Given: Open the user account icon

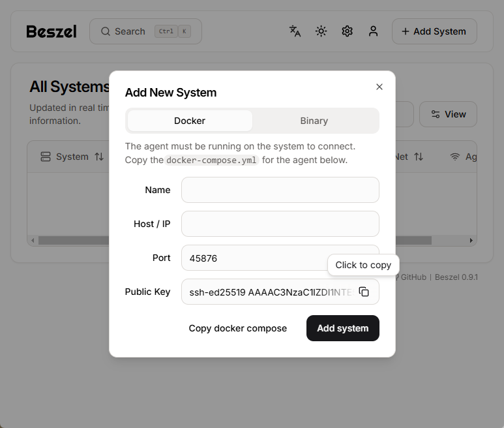Looking at the screenshot, I should click(x=373, y=31).
